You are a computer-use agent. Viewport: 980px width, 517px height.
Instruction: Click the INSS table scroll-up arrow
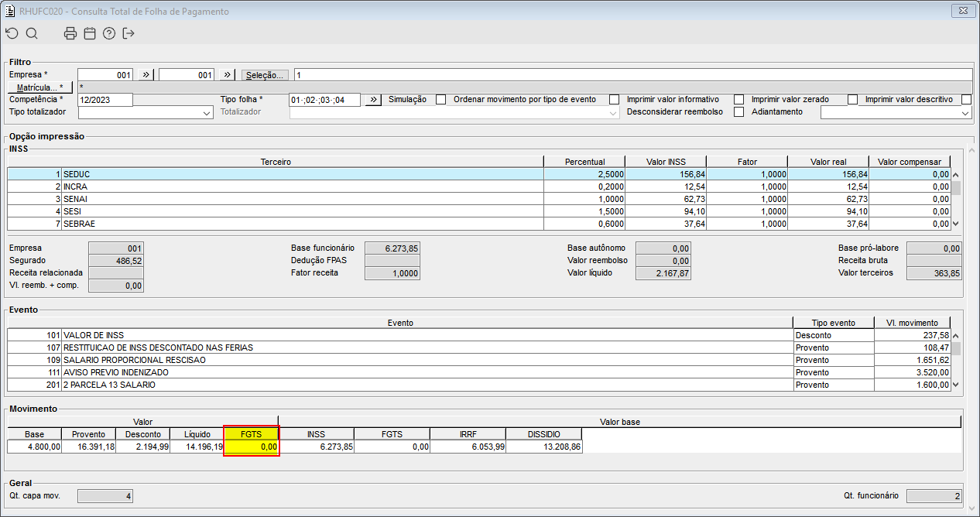956,175
